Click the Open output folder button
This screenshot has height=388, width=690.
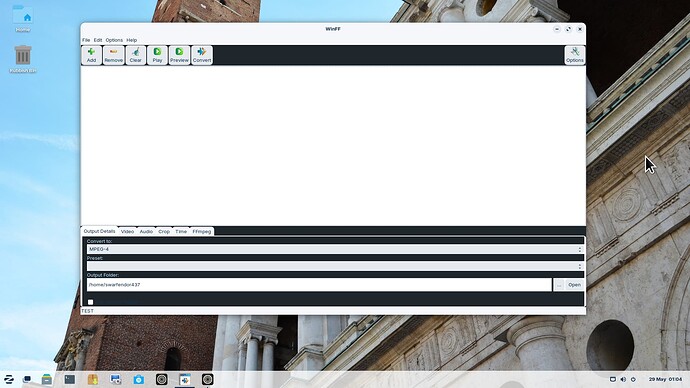pyautogui.click(x=574, y=285)
